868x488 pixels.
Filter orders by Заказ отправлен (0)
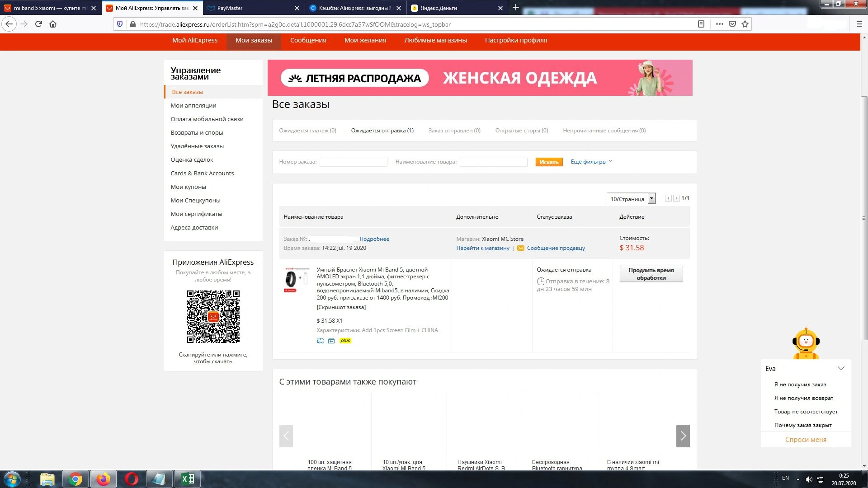pos(454,131)
